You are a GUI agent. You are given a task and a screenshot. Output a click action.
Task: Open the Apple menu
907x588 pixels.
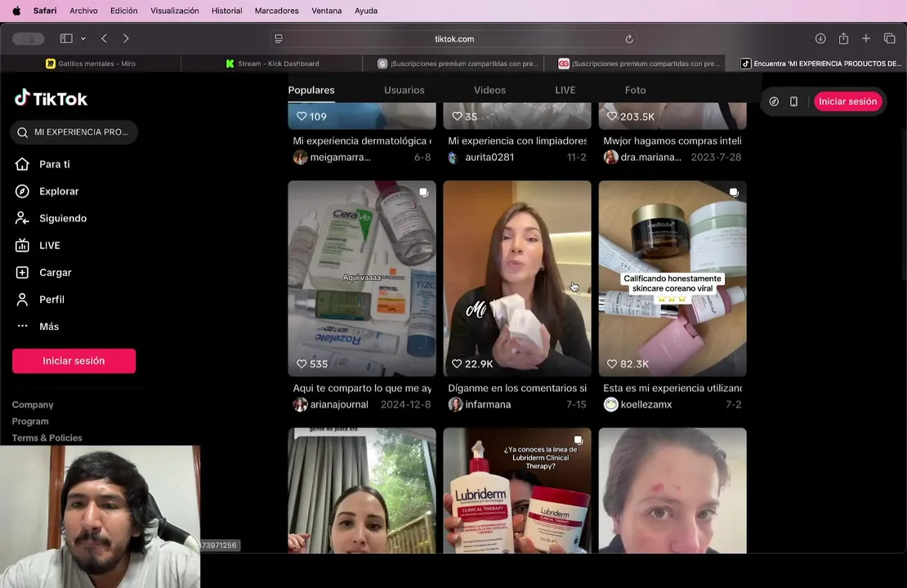16,11
